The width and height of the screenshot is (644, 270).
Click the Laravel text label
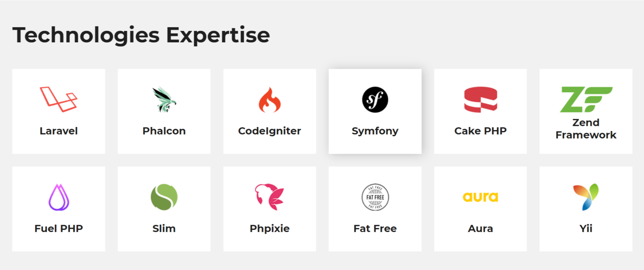59,131
